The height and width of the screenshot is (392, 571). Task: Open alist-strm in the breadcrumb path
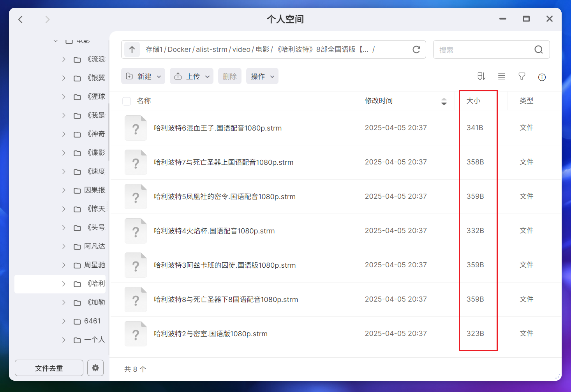211,49
